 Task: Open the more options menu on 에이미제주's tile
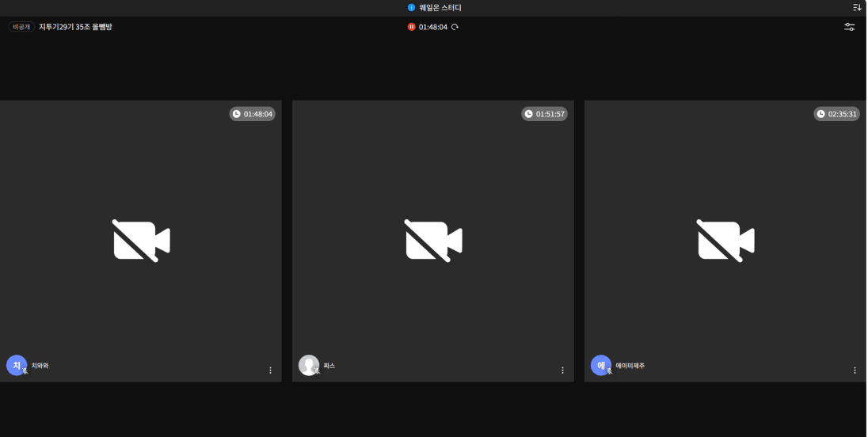855,370
